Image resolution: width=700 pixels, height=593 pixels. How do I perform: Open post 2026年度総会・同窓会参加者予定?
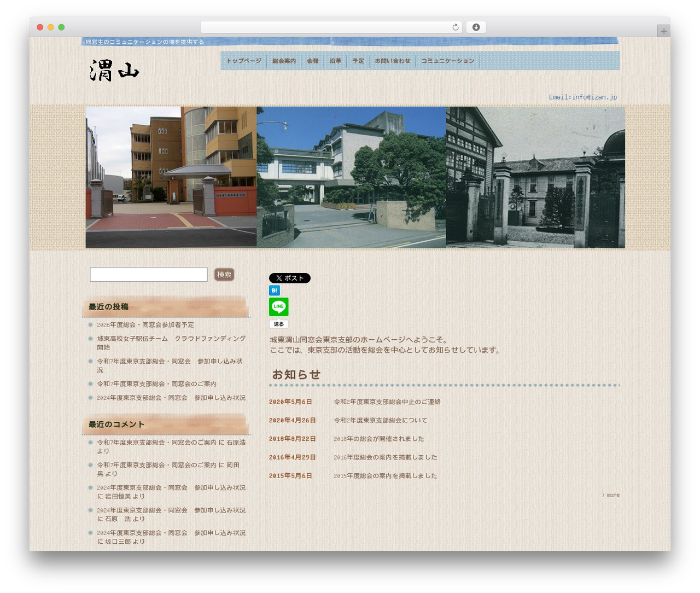point(145,325)
